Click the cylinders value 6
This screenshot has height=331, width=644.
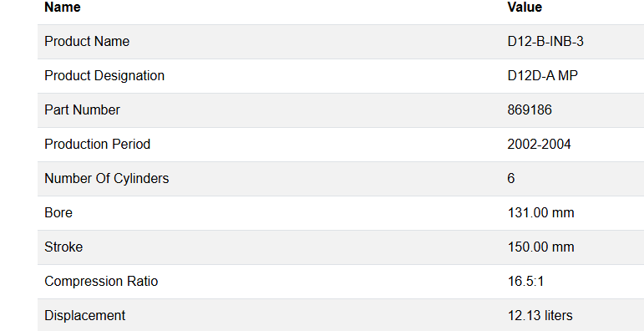511,178
